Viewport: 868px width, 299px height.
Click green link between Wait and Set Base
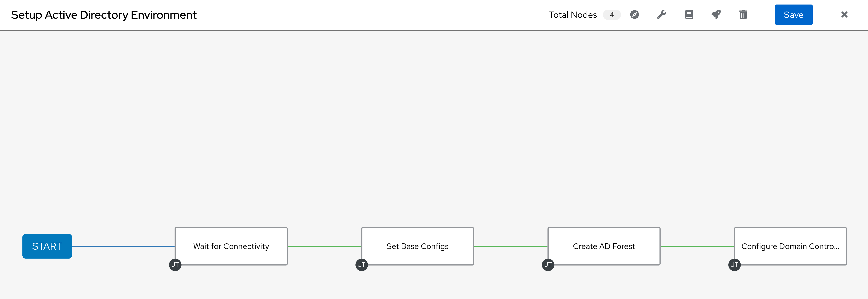[324, 246]
